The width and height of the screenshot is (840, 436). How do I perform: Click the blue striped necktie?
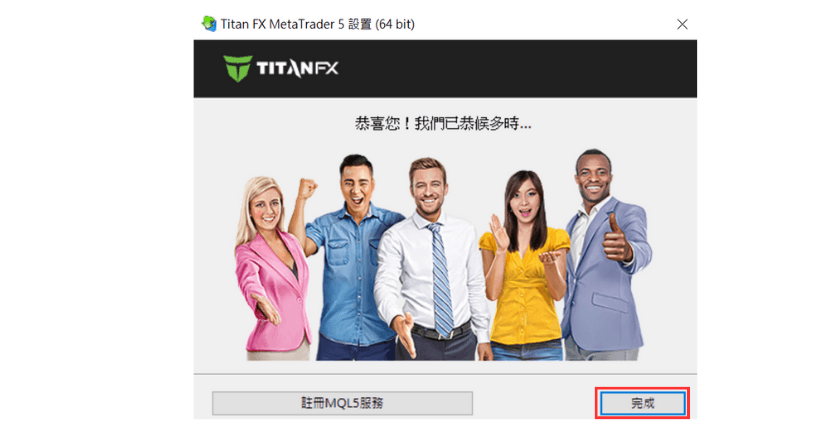(442, 279)
